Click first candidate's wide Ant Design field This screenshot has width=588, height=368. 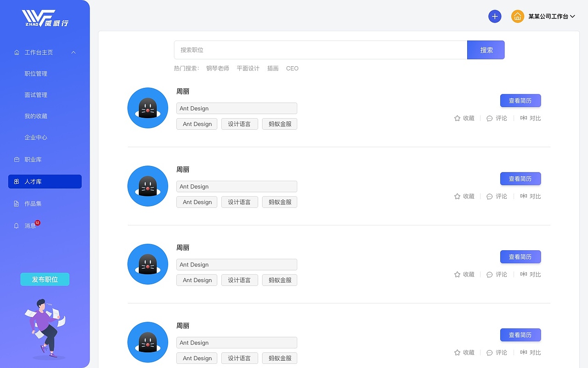coord(237,109)
